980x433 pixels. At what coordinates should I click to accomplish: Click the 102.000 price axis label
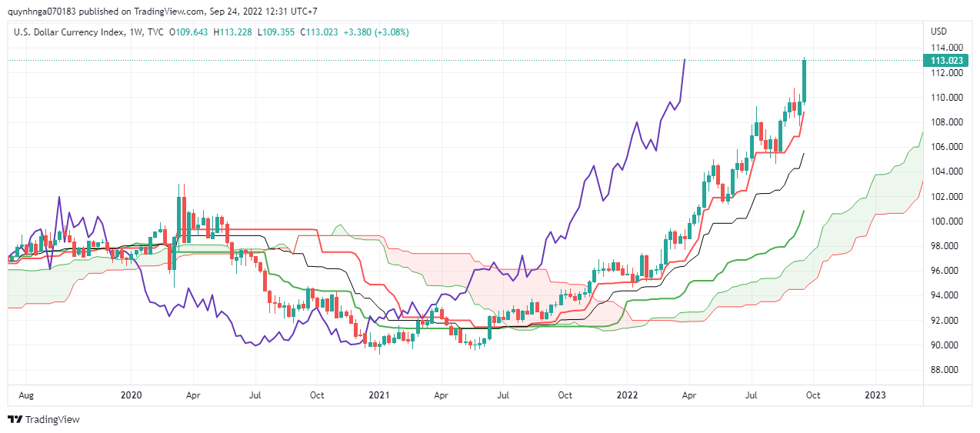tap(947, 197)
